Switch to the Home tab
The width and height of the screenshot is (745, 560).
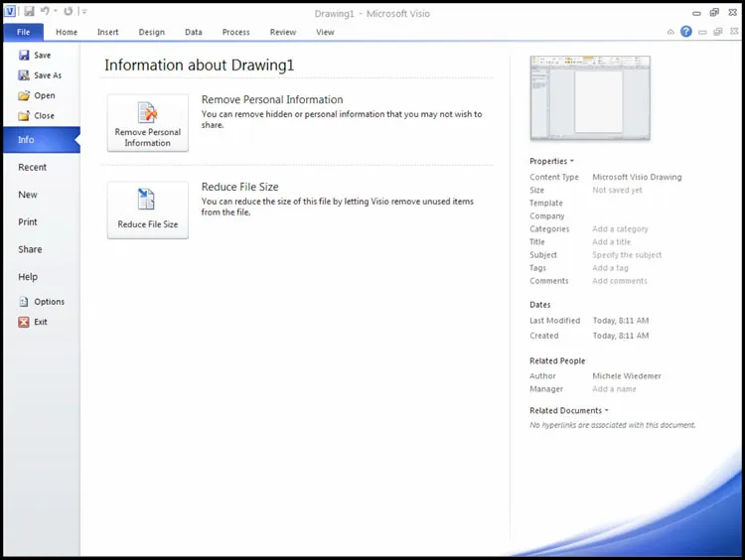click(x=67, y=32)
